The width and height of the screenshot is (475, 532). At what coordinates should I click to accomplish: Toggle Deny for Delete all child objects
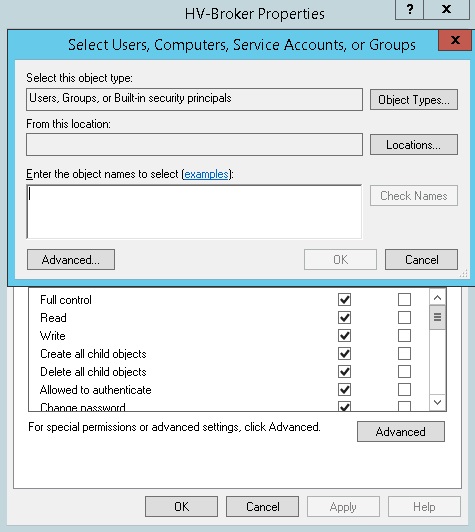pyautogui.click(x=404, y=372)
